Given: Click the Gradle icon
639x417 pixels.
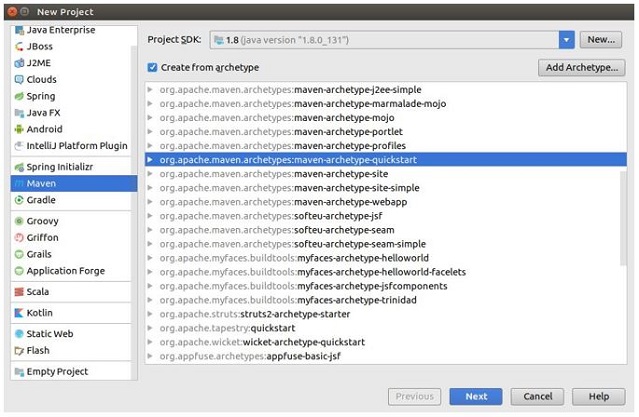Looking at the screenshot, I should pyautogui.click(x=19, y=200).
